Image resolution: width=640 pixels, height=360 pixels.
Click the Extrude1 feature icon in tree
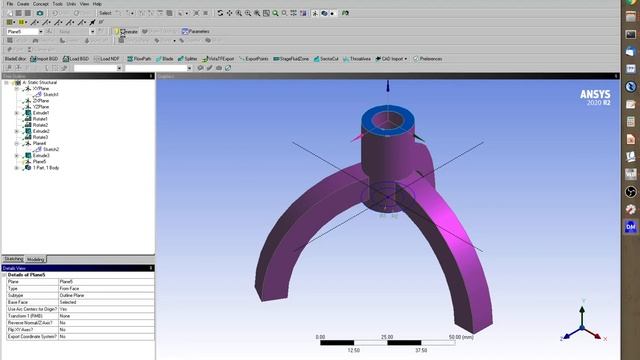pyautogui.click(x=28, y=113)
